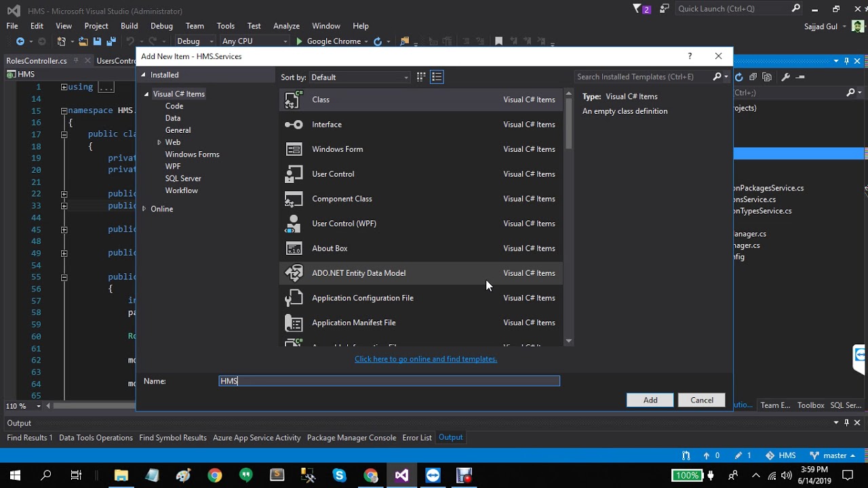Screen dimensions: 868x488
Task: Select the Component Class template icon
Action: click(294, 199)
